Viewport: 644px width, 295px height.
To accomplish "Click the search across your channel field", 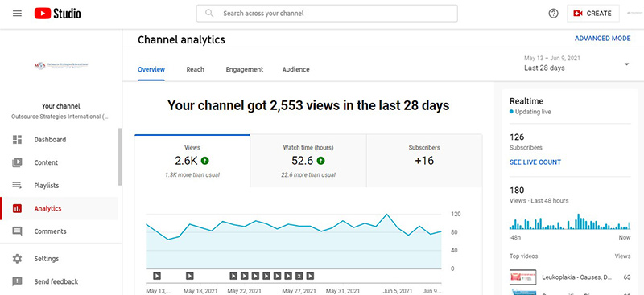I will tap(327, 14).
